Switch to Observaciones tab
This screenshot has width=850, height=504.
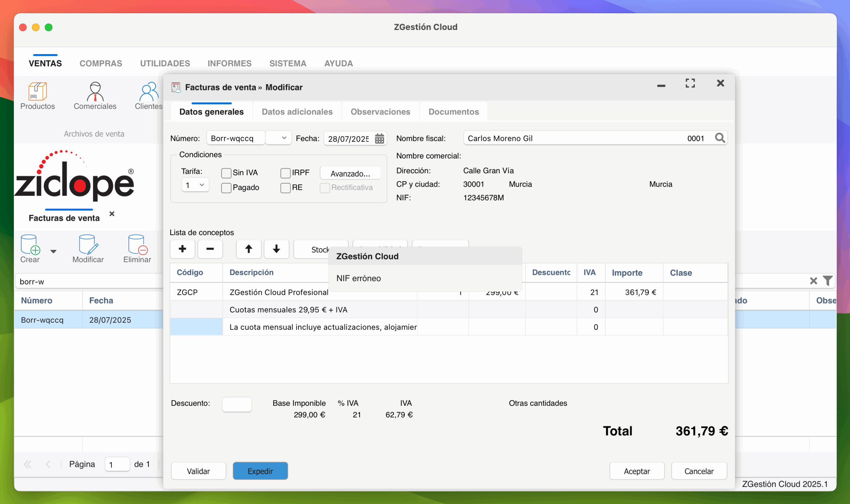click(381, 112)
